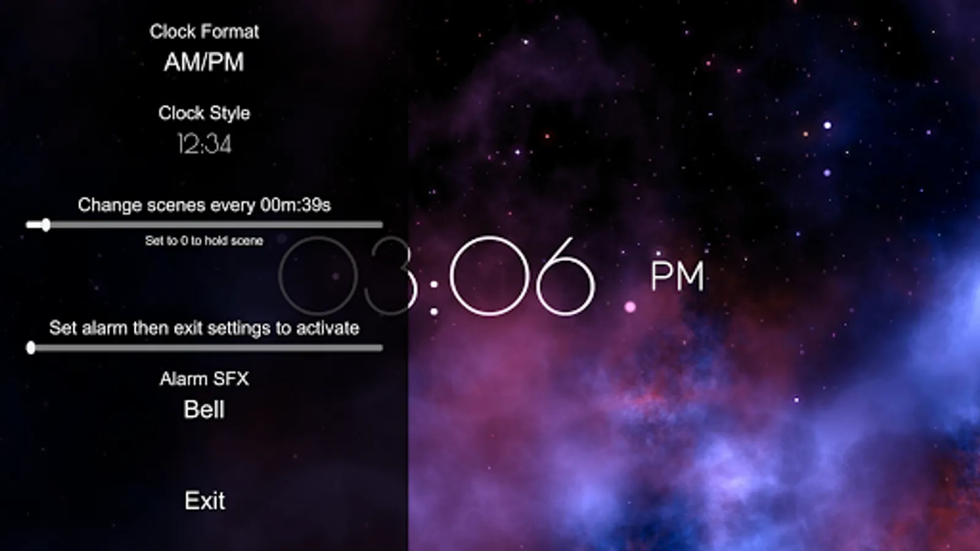Click the scene change interval slider track
The image size is (980, 551).
[x=205, y=225]
